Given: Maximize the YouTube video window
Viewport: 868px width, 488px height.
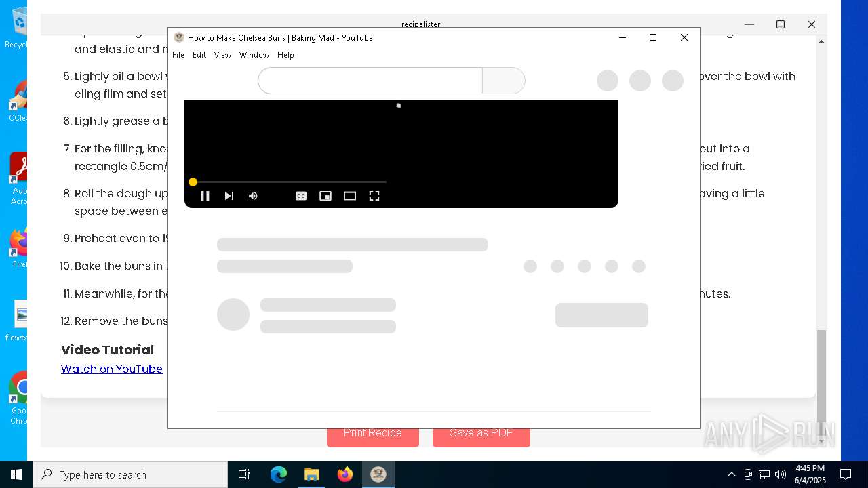Looking at the screenshot, I should click(x=653, y=37).
